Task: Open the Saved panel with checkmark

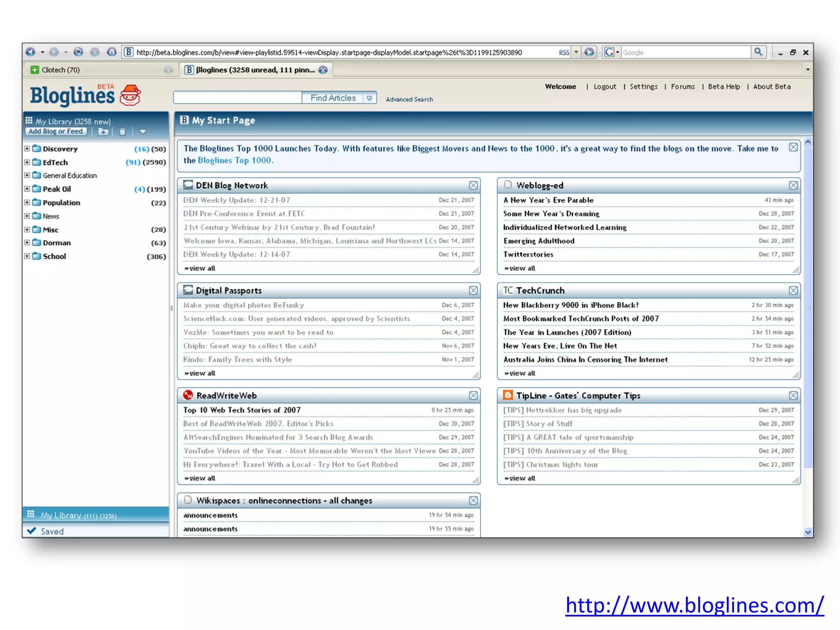Action: point(96,531)
